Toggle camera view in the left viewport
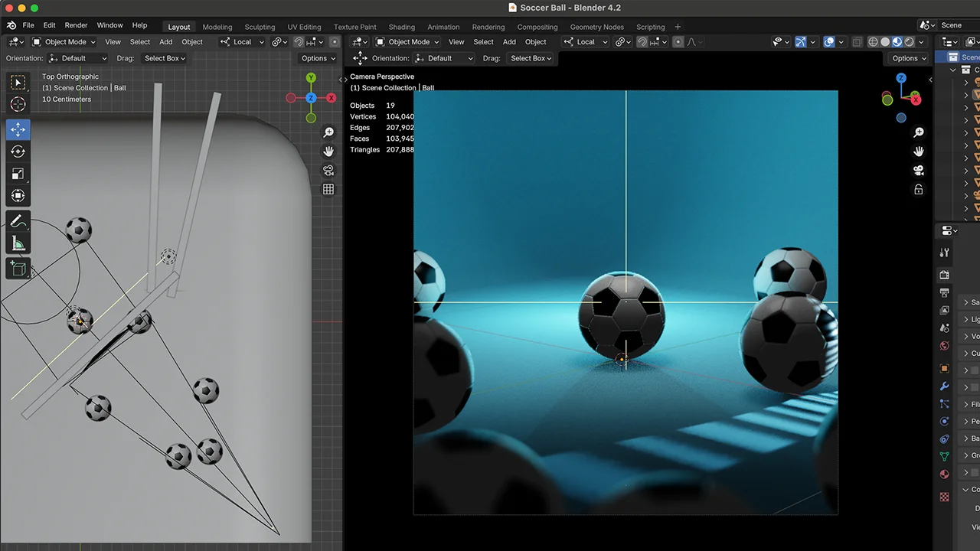This screenshot has width=980, height=551. click(x=328, y=170)
